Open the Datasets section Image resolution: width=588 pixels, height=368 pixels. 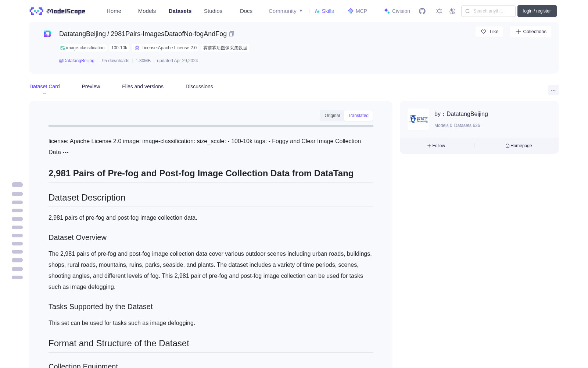(180, 11)
